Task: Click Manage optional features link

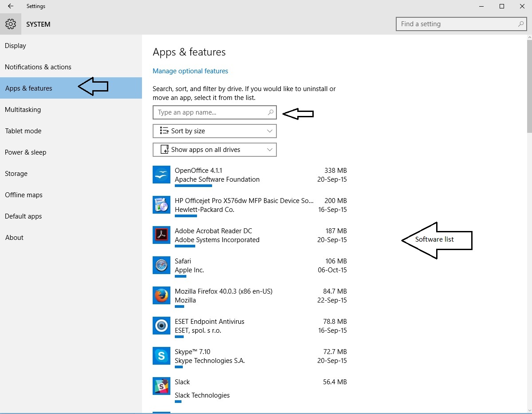Action: 190,71
